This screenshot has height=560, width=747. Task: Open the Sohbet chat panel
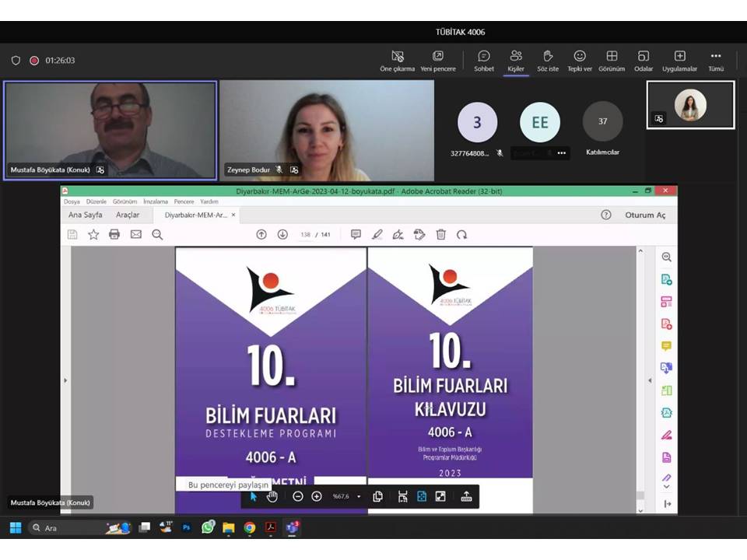tap(484, 61)
